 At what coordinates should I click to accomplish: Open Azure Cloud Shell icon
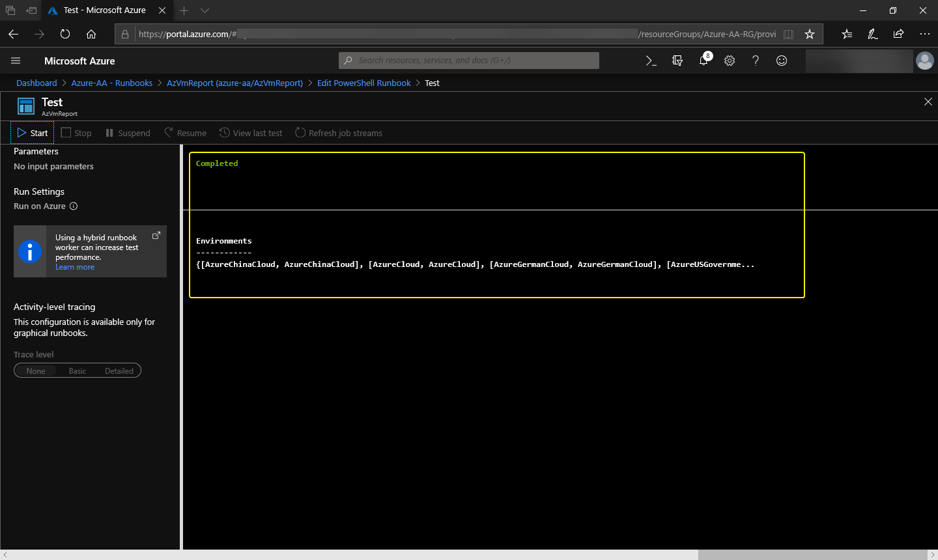tap(651, 61)
